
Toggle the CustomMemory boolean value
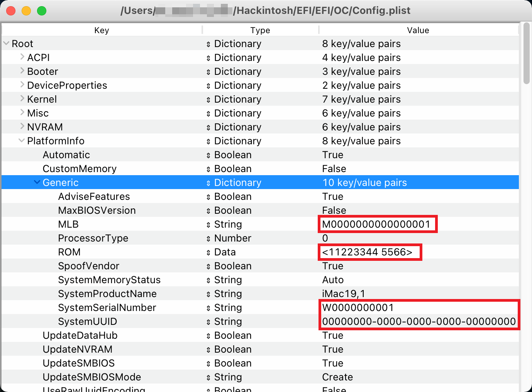pos(334,169)
